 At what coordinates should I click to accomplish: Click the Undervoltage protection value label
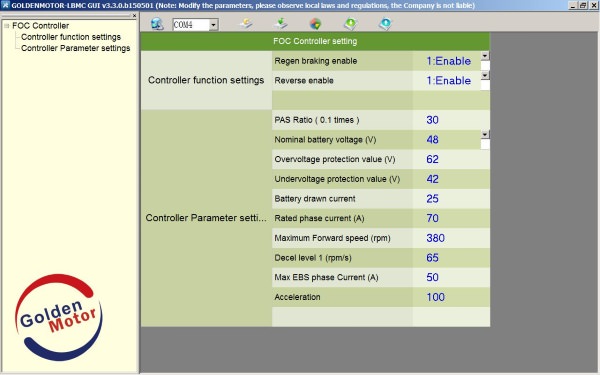[x=337, y=179]
